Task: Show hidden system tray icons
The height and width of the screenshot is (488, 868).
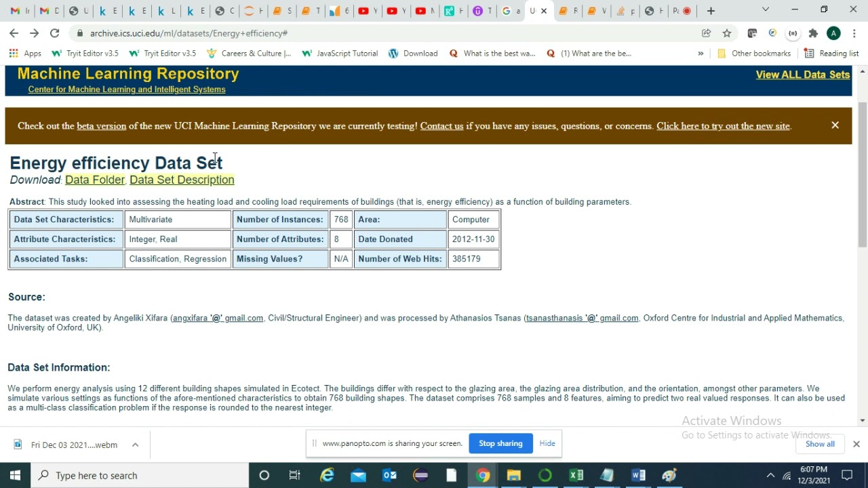Action: point(770,475)
